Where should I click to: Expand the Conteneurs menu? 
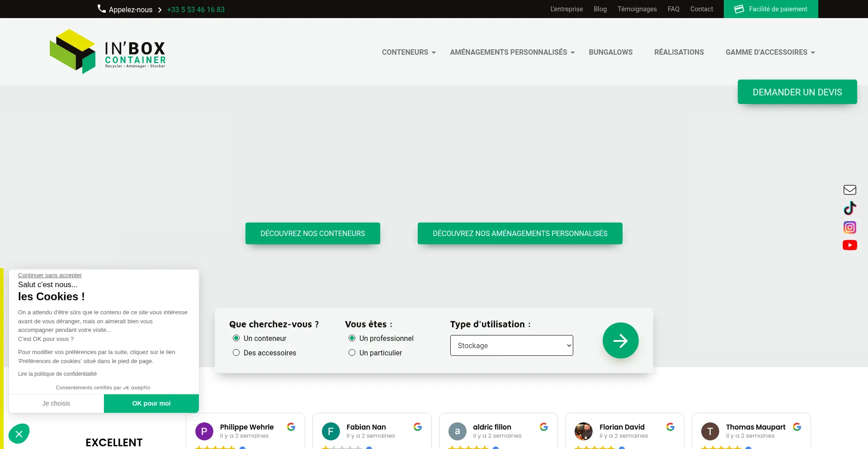pyautogui.click(x=409, y=52)
